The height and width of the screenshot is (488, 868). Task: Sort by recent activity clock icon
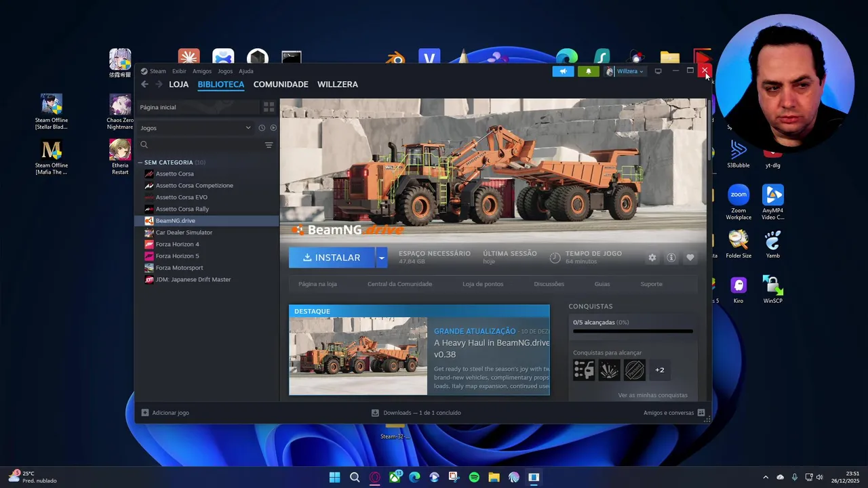click(262, 128)
